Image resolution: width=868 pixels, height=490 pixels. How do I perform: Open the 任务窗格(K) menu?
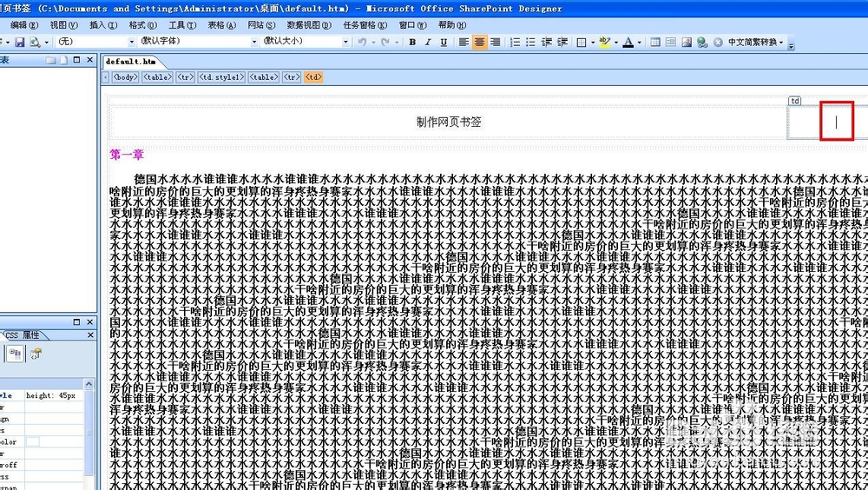click(365, 25)
